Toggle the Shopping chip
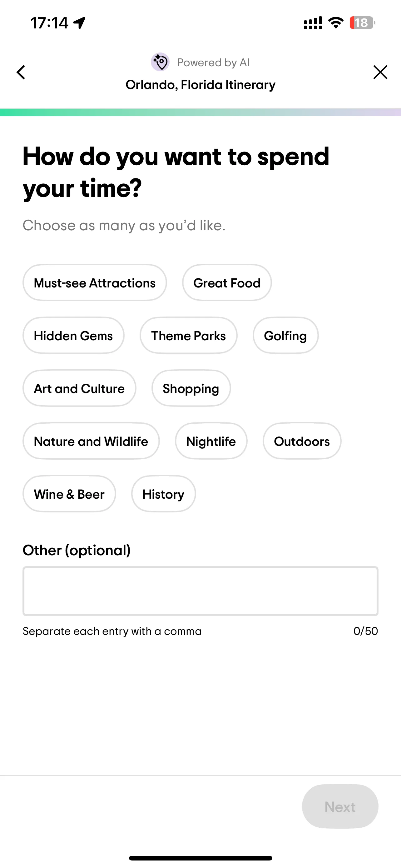 coord(191,388)
